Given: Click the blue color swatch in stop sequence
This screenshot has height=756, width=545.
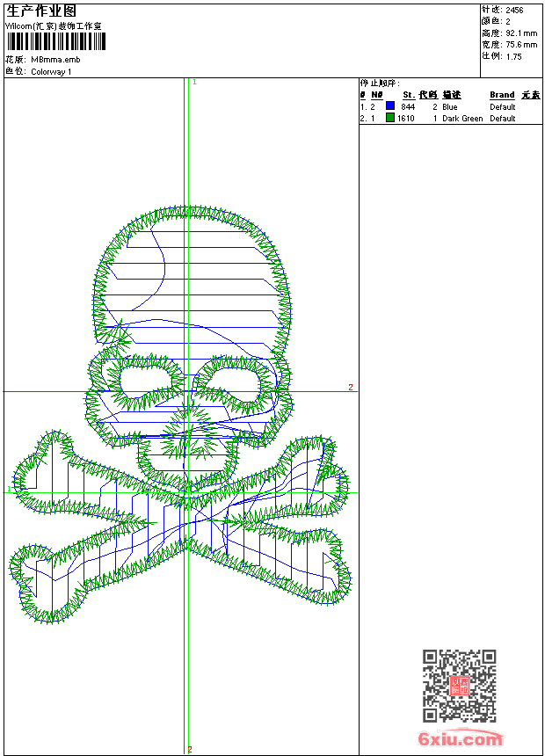Looking at the screenshot, I should point(390,106).
